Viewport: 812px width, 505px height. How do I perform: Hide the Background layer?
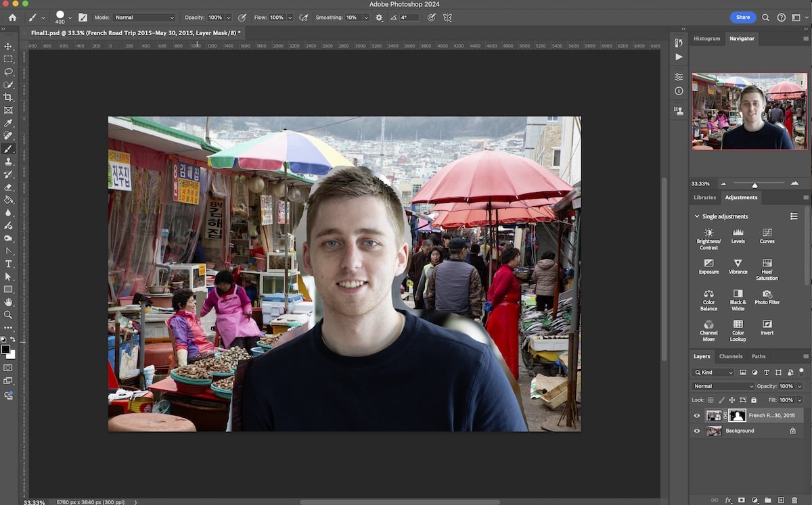pyautogui.click(x=696, y=431)
